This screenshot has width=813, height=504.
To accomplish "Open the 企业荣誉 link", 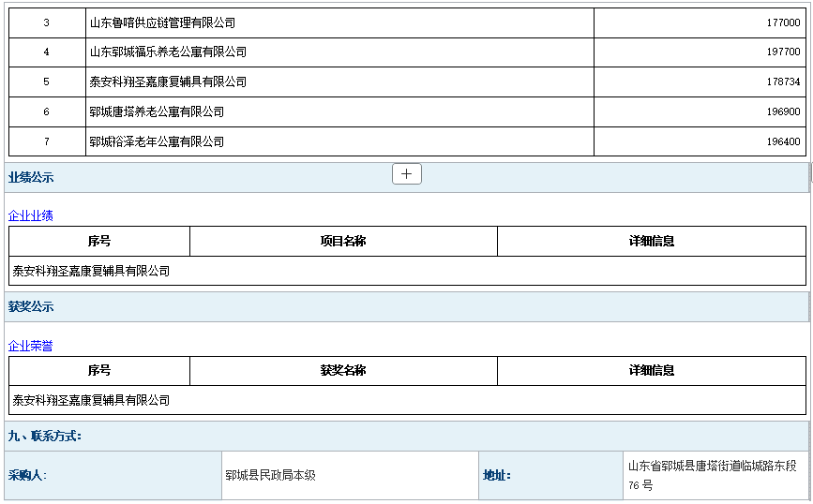I will point(31,346).
